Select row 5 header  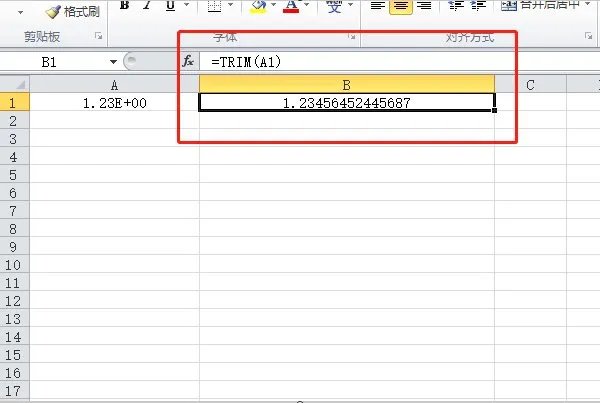[14, 175]
